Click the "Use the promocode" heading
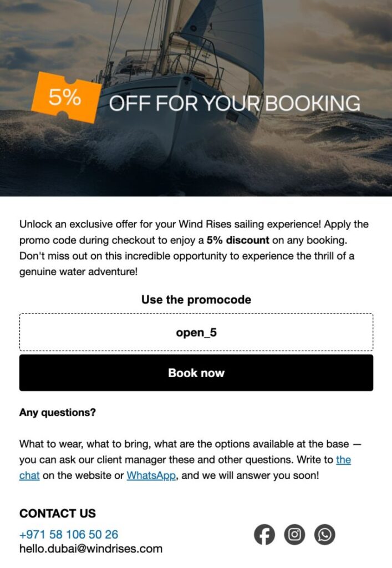 click(196, 300)
